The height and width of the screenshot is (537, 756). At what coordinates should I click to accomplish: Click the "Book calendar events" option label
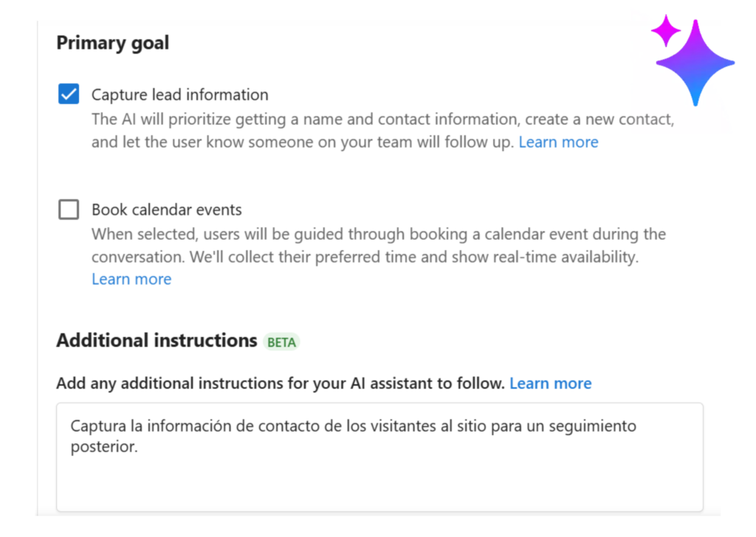click(166, 209)
